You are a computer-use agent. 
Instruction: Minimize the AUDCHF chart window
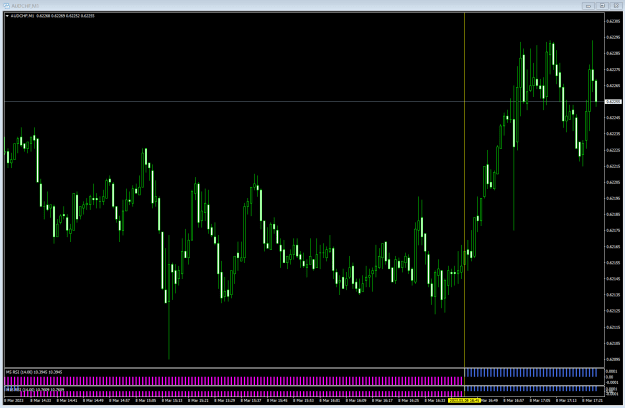(588, 6)
